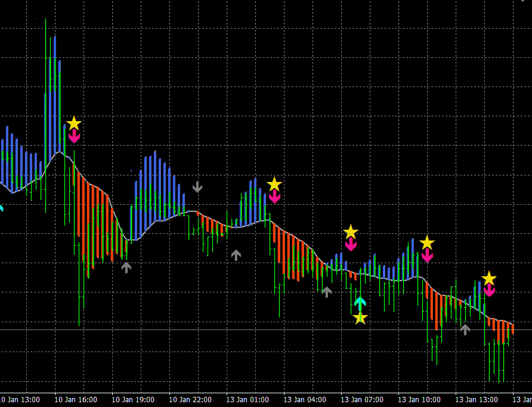
Task: Select the yellow star below the cyan up arrow
Action: [x=360, y=317]
